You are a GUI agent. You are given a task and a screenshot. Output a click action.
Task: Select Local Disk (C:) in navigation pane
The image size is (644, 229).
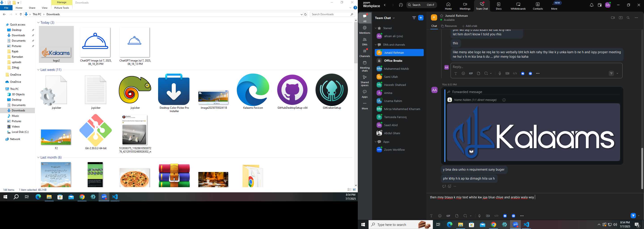coord(20,132)
